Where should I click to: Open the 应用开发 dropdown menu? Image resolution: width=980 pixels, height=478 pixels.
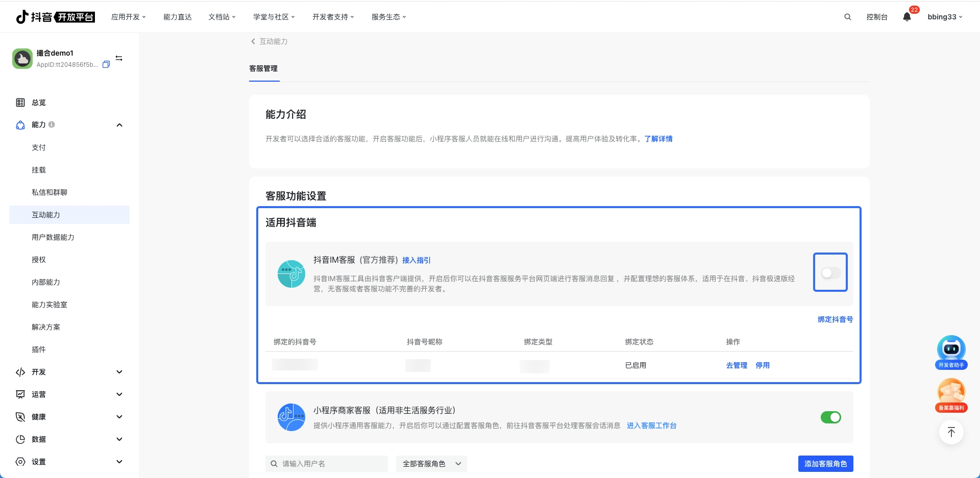coord(129,17)
